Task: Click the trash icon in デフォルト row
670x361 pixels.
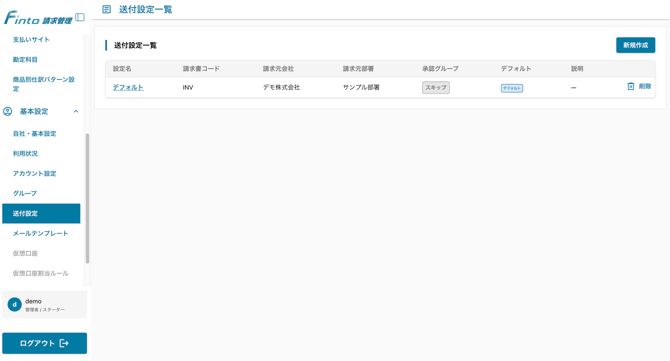Action: [631, 86]
